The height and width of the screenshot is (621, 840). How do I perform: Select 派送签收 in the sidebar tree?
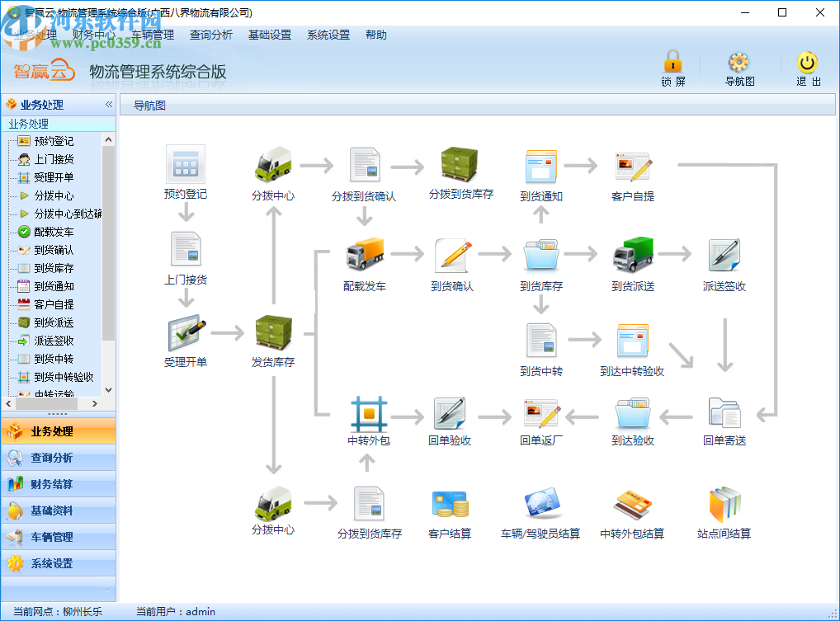(x=54, y=341)
